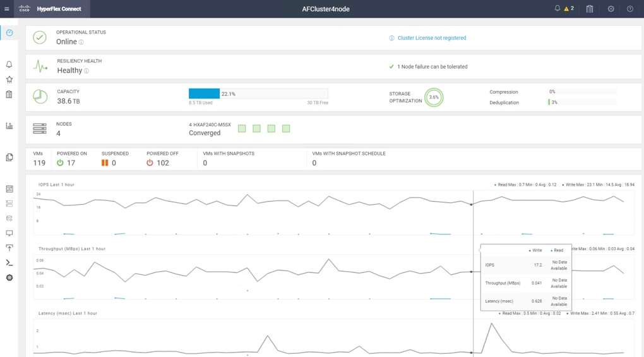Click the Throughput (MBps) Last 1 hour title
The image size is (644, 357).
(x=72, y=249)
